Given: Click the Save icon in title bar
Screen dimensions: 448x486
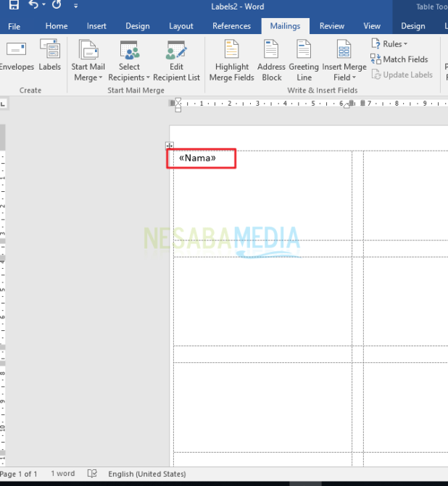Looking at the screenshot, I should pos(14,6).
